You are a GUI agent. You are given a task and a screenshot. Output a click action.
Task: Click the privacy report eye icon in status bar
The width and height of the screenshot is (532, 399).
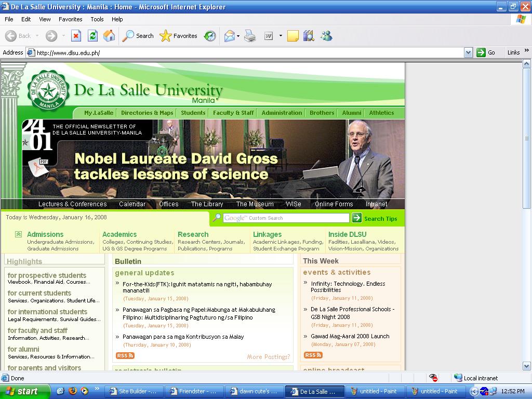tap(433, 378)
